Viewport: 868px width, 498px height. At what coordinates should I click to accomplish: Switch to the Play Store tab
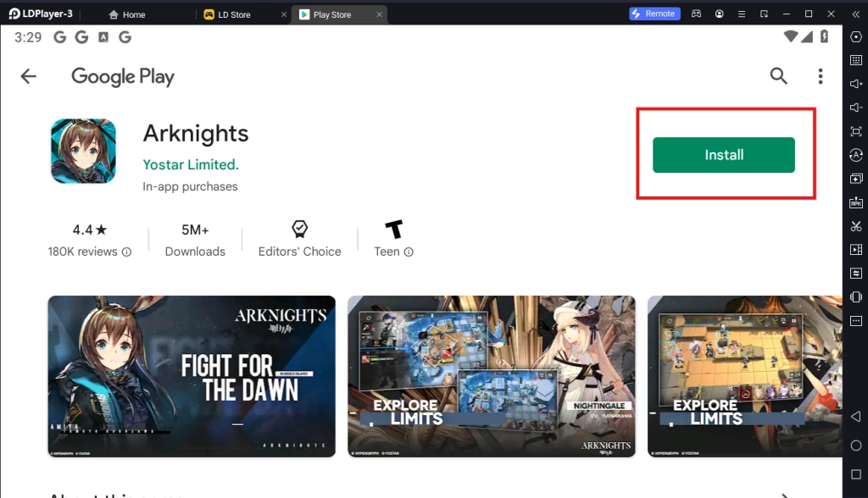[325, 14]
